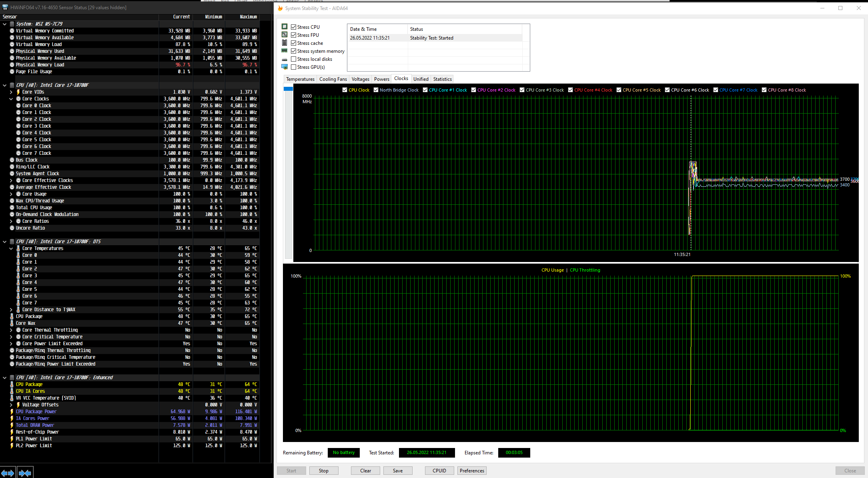Click the memory module icon beside Stress system memory
Screen dimensions: 868x478
[x=285, y=51]
